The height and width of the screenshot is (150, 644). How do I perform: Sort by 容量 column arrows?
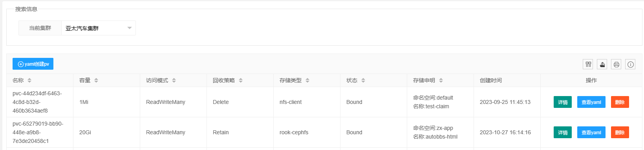coord(96,80)
